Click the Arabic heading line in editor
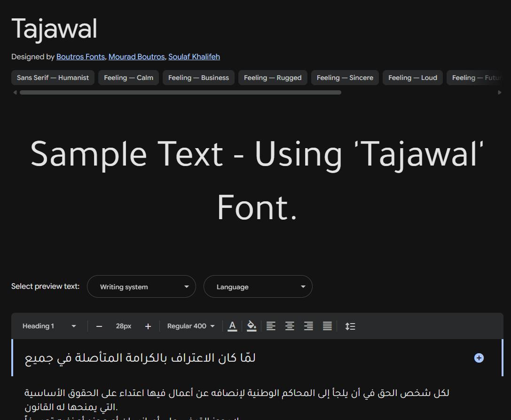 tap(140, 358)
